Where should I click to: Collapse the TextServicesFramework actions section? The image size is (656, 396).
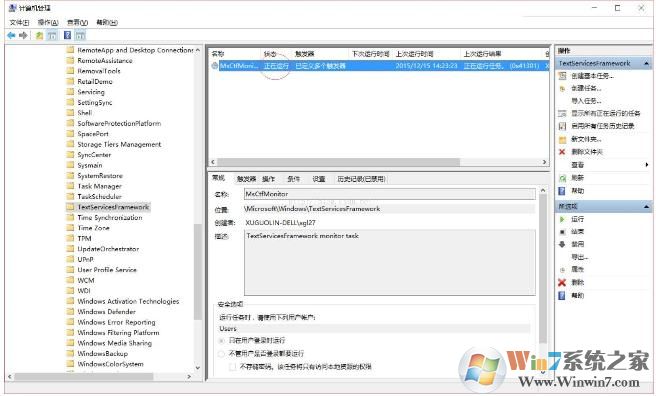tap(646, 64)
